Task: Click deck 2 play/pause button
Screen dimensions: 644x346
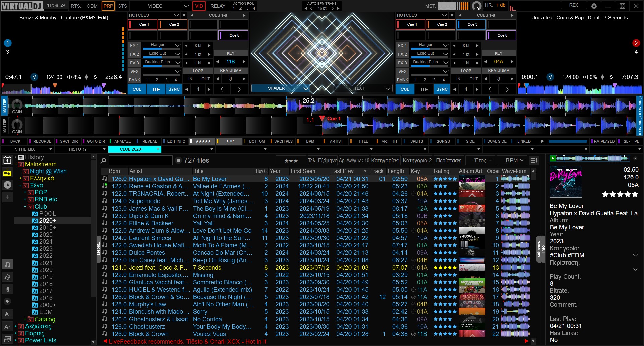Action: pyautogui.click(x=424, y=89)
